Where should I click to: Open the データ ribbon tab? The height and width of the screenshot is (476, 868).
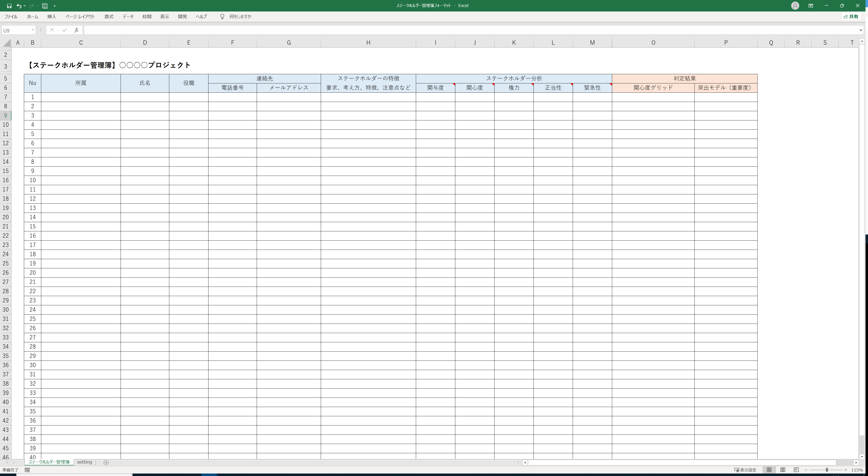click(x=128, y=16)
